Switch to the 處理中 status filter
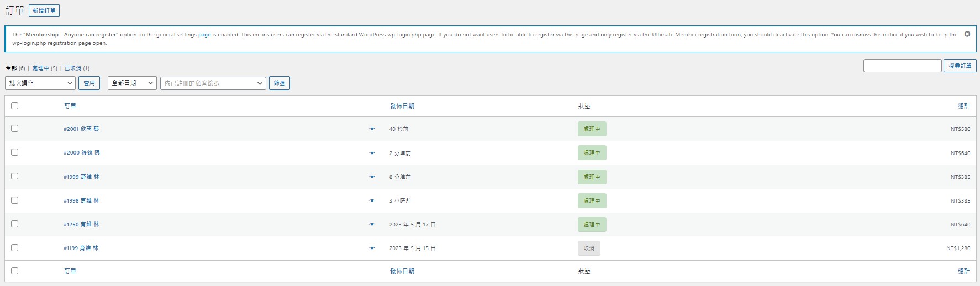Image resolution: width=980 pixels, height=286 pixels. click(40, 68)
